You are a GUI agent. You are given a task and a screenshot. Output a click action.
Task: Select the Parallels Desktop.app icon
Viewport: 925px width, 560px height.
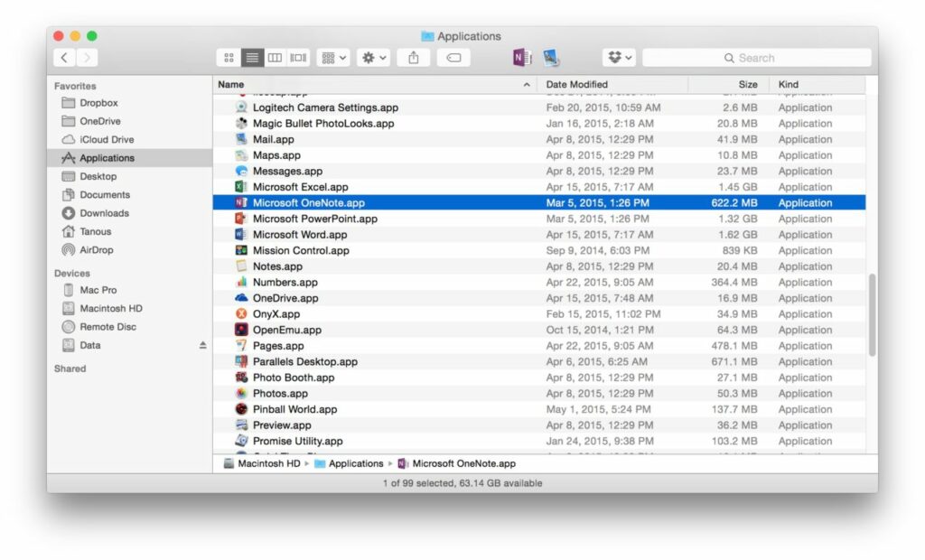point(240,361)
